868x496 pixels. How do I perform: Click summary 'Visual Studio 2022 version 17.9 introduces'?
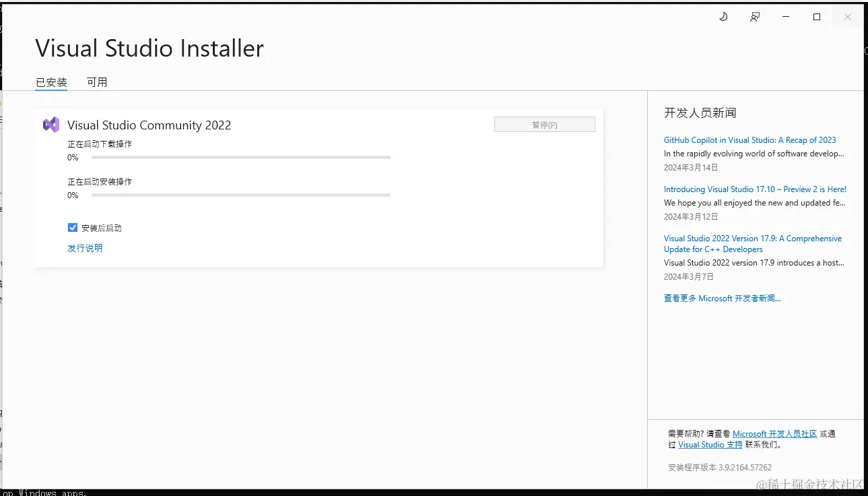754,263
